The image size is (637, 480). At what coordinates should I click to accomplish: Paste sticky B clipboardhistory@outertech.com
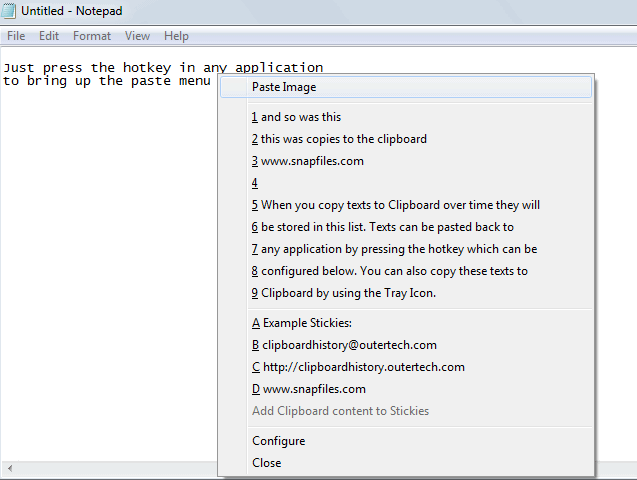(x=344, y=345)
